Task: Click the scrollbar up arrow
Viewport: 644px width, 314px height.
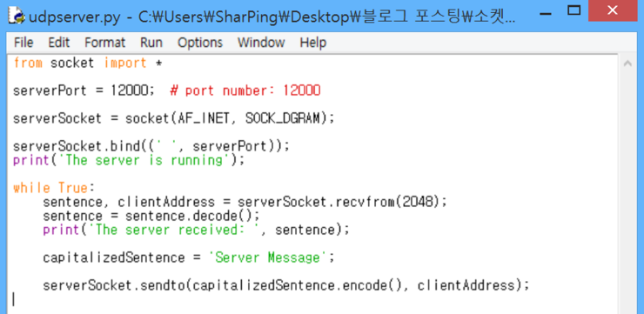Action: [627, 63]
